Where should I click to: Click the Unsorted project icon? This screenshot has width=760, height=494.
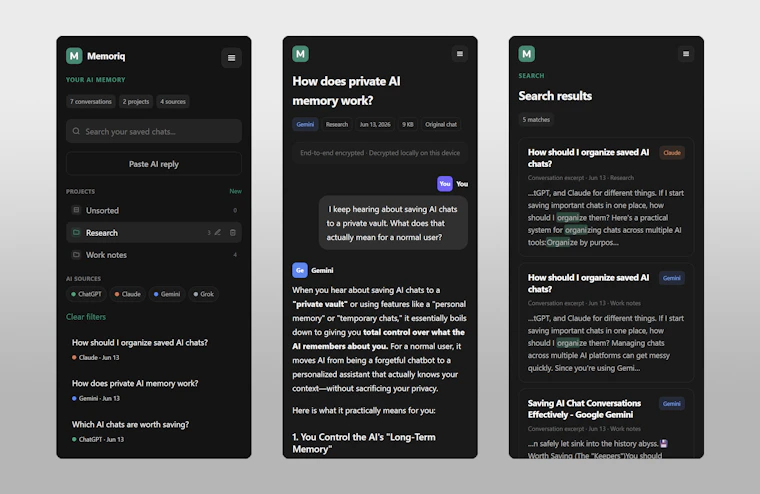click(76, 210)
